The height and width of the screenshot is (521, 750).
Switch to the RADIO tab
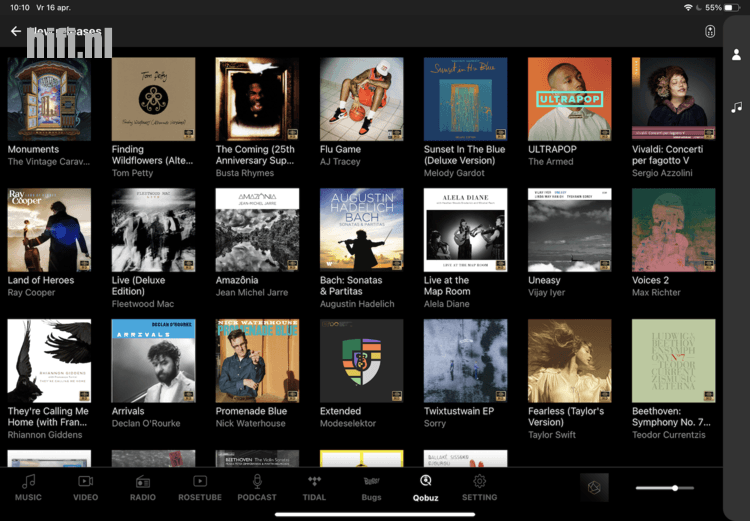(143, 488)
